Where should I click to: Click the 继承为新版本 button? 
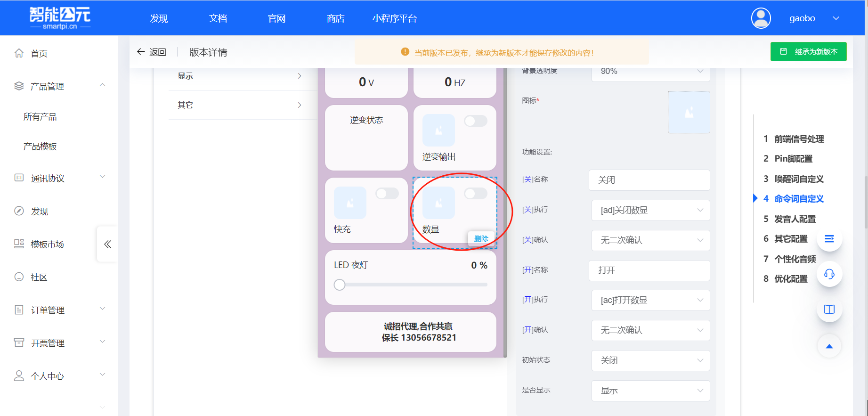coord(809,52)
